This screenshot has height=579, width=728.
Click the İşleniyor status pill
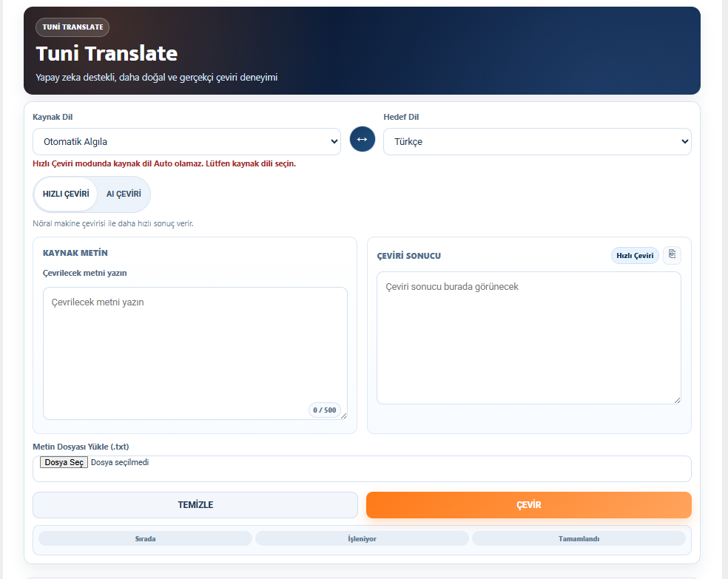click(362, 538)
